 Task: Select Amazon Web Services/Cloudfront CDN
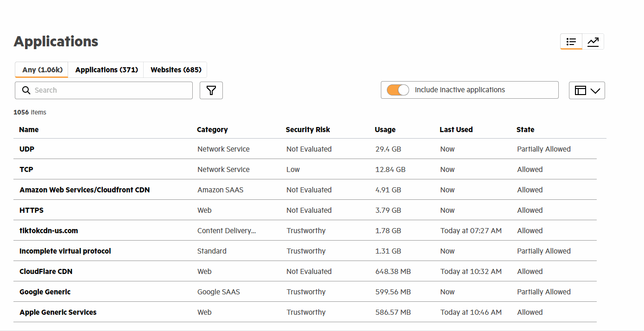pyautogui.click(x=84, y=190)
